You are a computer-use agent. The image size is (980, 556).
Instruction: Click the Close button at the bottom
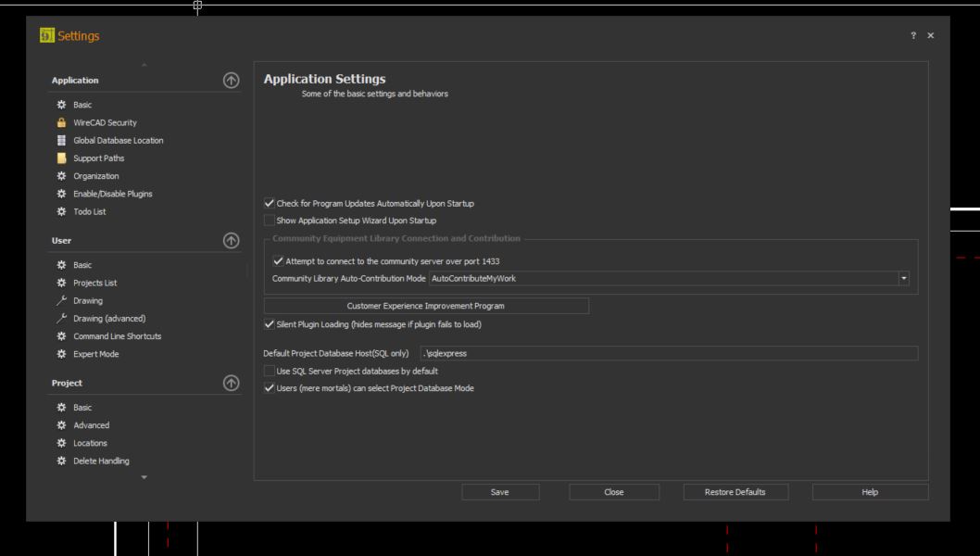614,492
